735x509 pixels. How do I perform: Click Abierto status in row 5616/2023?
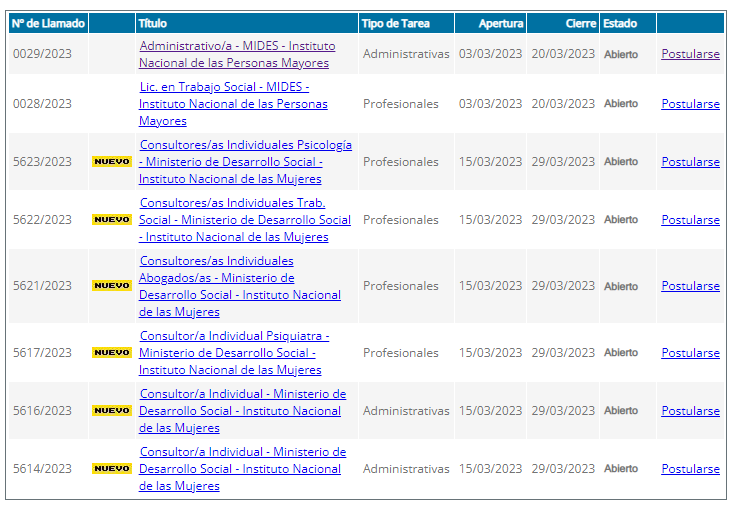click(621, 411)
